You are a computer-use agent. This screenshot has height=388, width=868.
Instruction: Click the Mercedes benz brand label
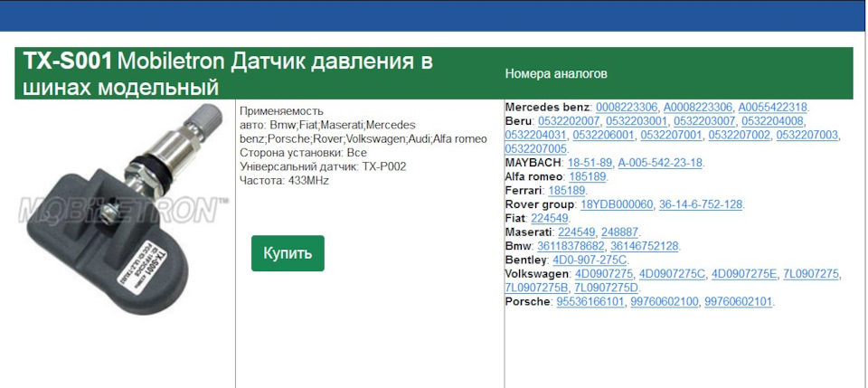(x=548, y=108)
